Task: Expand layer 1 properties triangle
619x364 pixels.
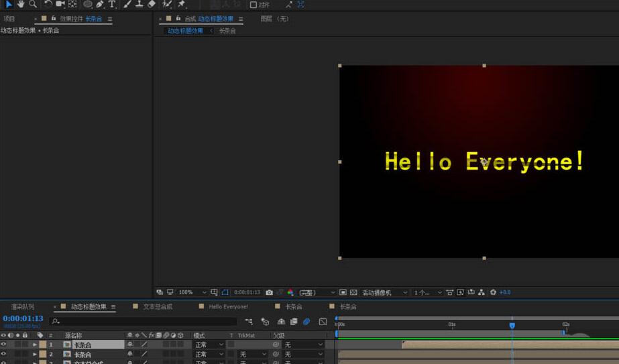Action: (34, 345)
